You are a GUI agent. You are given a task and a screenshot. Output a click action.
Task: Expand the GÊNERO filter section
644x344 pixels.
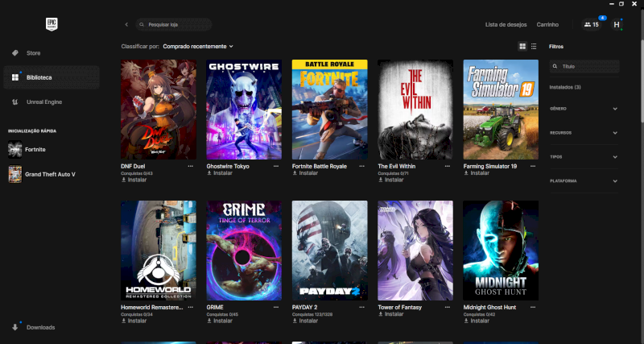(584, 109)
